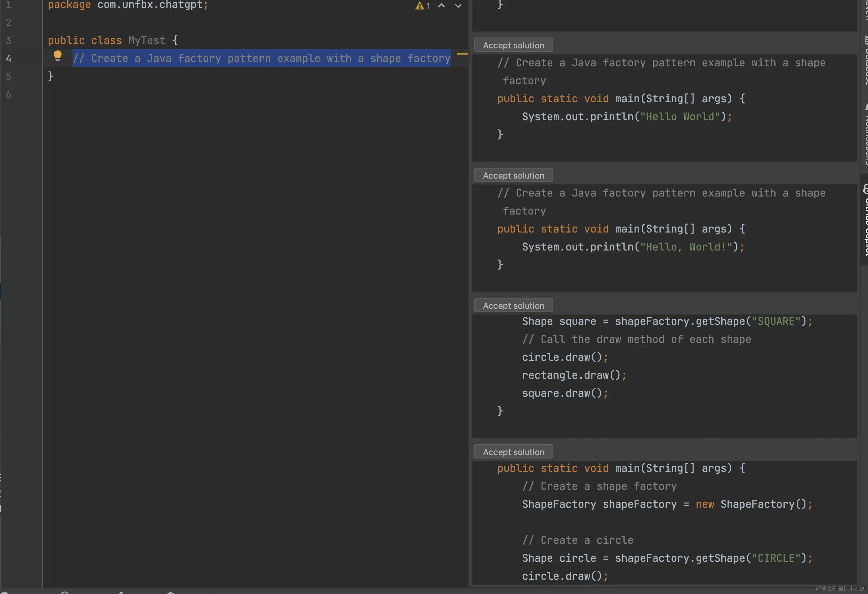
Task: Click yellow warning stripe marker beside editor
Action: point(462,54)
